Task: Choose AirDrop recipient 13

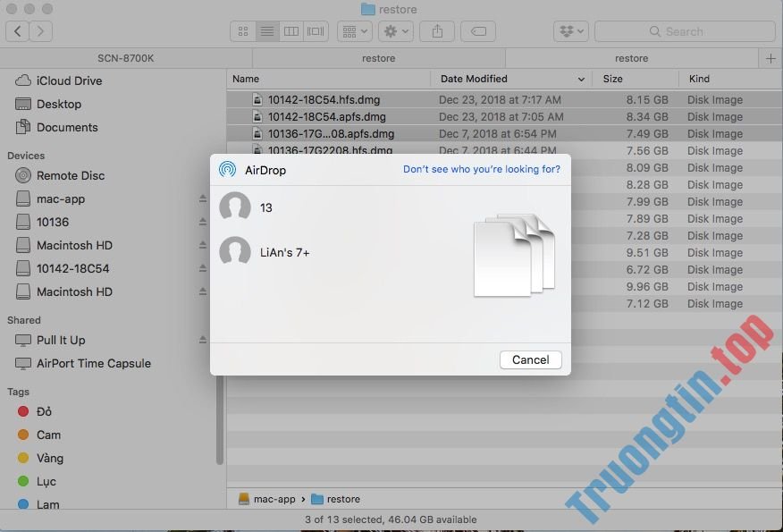Action: (x=247, y=207)
